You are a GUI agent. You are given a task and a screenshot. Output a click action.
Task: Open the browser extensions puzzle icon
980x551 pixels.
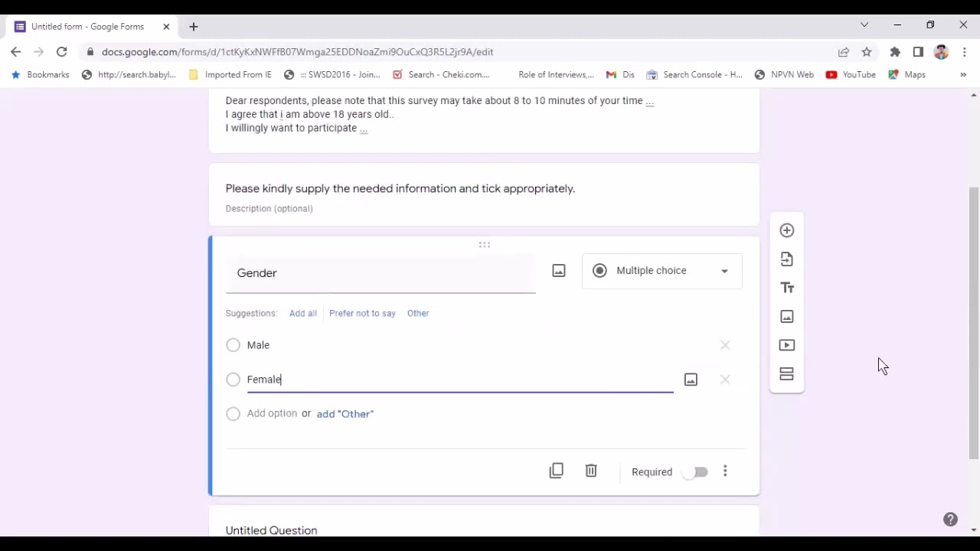[895, 52]
